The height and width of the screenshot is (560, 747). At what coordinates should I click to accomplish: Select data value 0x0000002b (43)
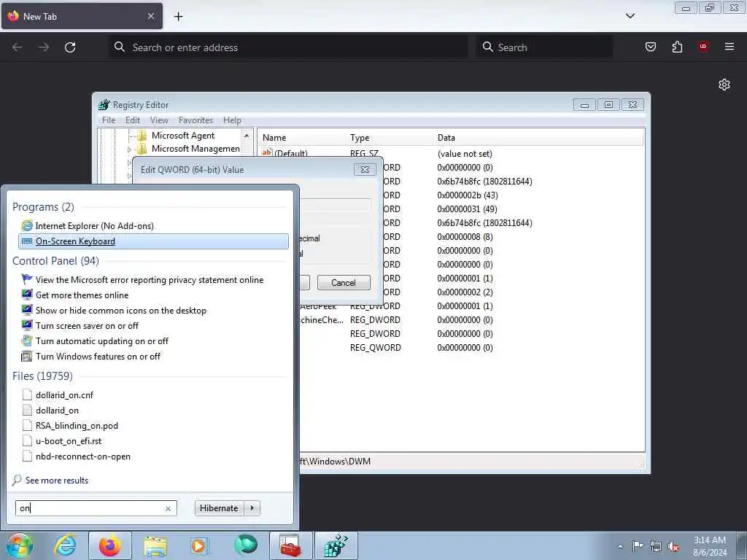(x=468, y=195)
